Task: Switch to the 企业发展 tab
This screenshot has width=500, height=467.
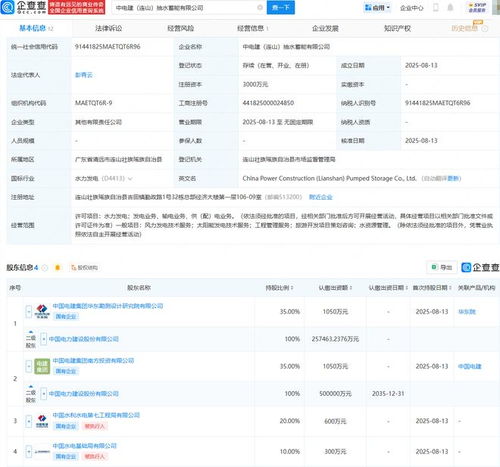Action: (325, 28)
